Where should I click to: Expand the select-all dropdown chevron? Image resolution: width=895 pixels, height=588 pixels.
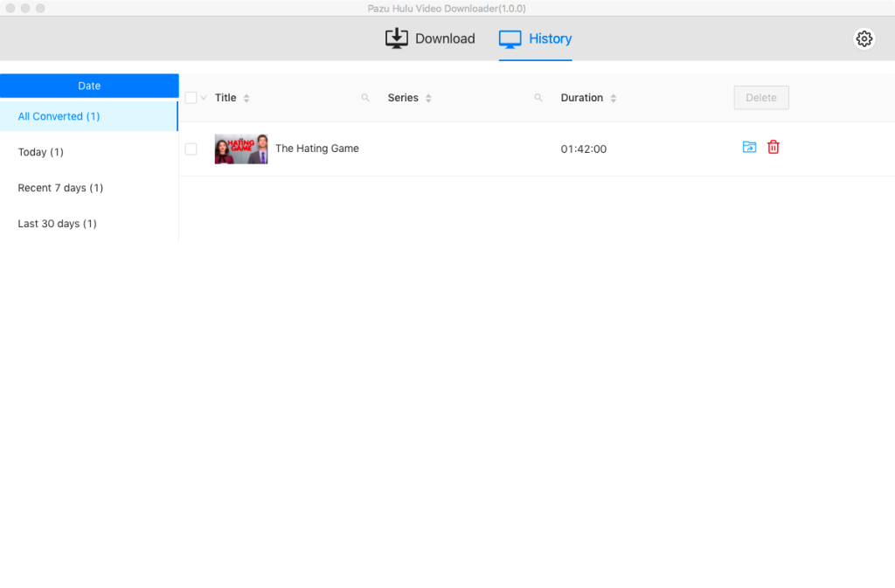[204, 98]
